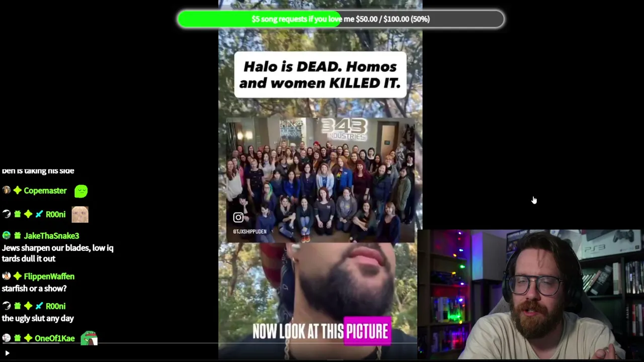Open JakeThaSnake3's chat username
The width and height of the screenshot is (644, 362).
(51, 235)
